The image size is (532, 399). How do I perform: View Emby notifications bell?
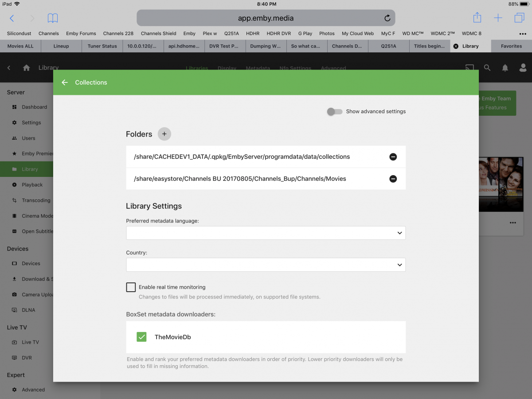[x=505, y=68]
